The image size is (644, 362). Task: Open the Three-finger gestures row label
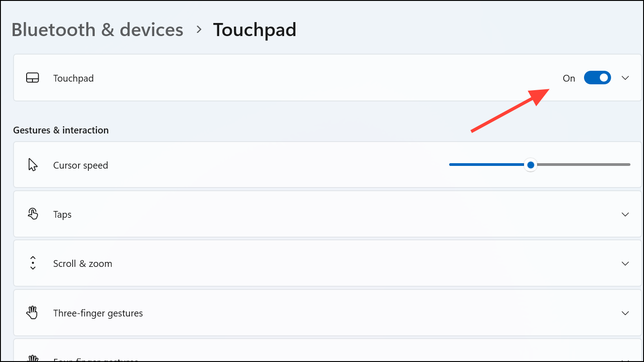(98, 313)
